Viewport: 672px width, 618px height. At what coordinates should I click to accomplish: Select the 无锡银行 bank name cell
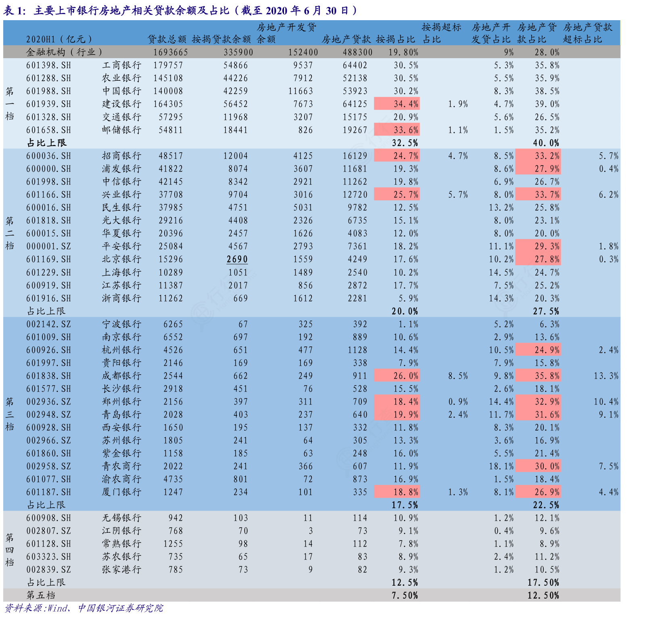pos(121,518)
